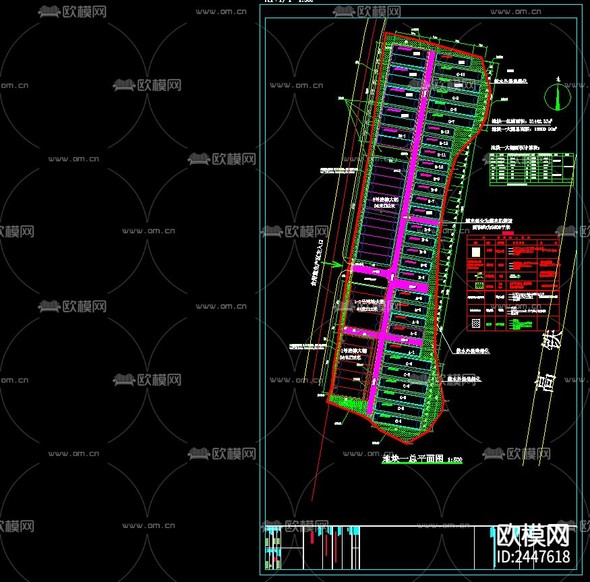590x582 pixels.
Task: Click the first site-area text line under the compass
Action: point(522,121)
